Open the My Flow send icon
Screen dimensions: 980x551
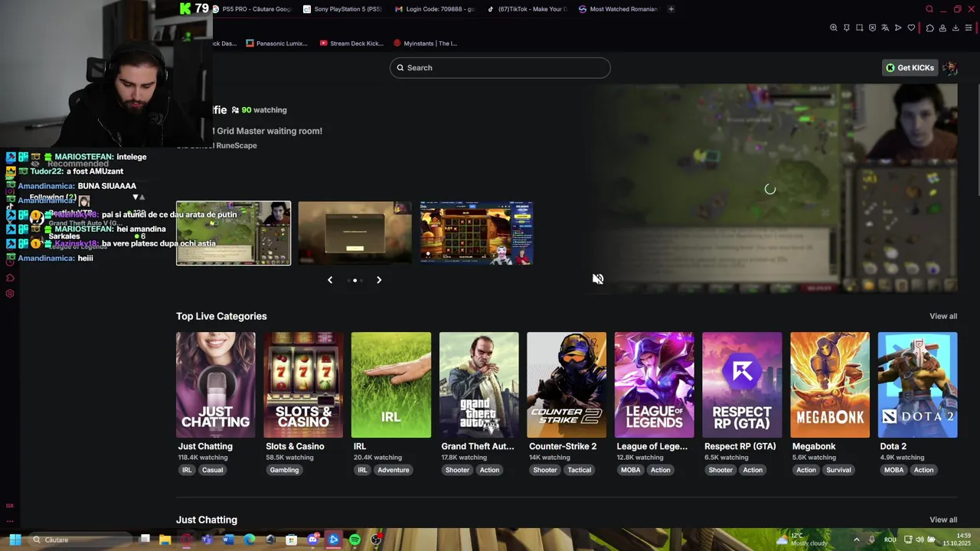[x=898, y=28]
